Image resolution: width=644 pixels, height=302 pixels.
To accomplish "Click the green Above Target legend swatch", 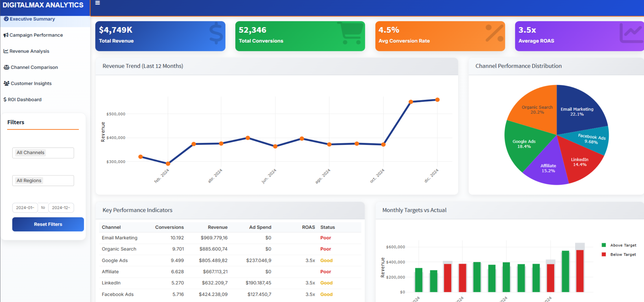I will pos(604,245).
